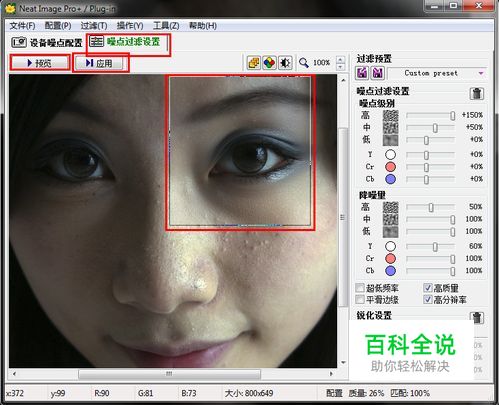
Task: Uncheck the 高质量 checkbox
Action: click(x=428, y=288)
